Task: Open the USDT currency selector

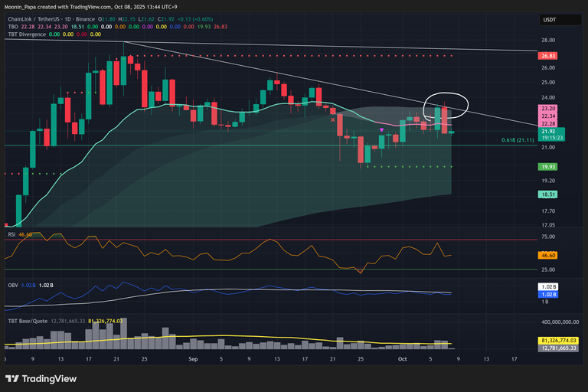Action: 549,19
